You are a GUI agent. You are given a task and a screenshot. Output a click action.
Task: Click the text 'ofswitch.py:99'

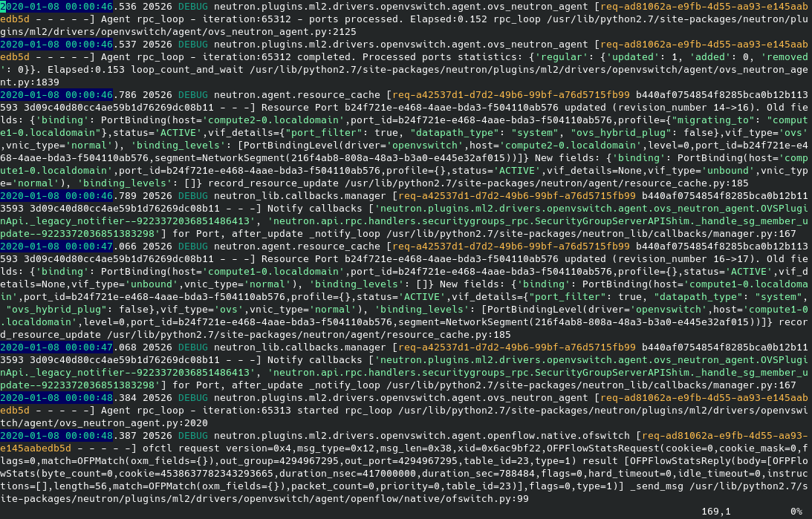point(487,499)
